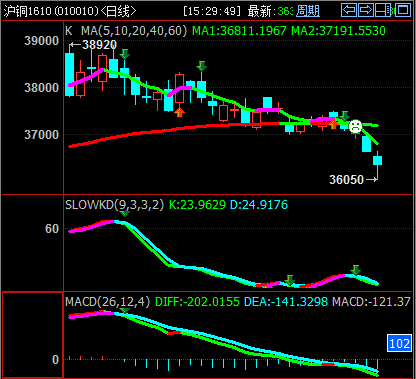This screenshot has height=379, width=416.
Task: Click the MA1 value readout
Action: [239, 31]
